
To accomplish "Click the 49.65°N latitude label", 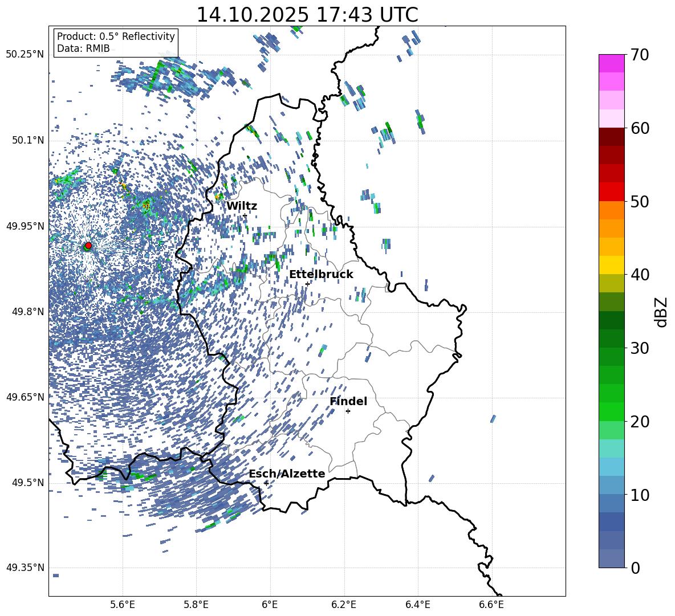I will 25,397.
